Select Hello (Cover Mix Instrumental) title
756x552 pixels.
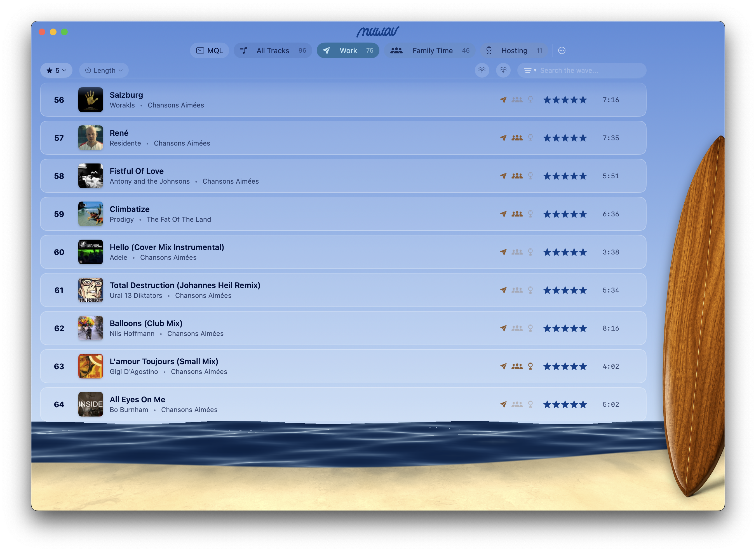click(x=167, y=247)
